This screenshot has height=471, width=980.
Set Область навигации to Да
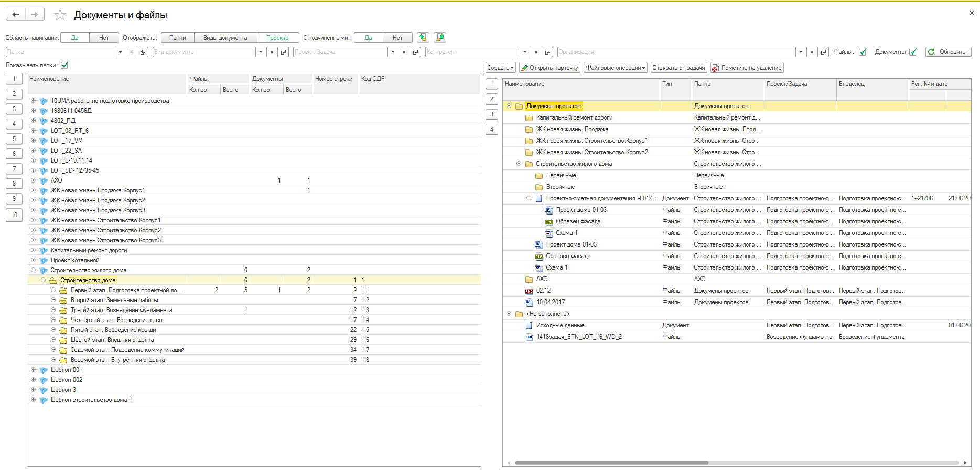pyautogui.click(x=75, y=38)
